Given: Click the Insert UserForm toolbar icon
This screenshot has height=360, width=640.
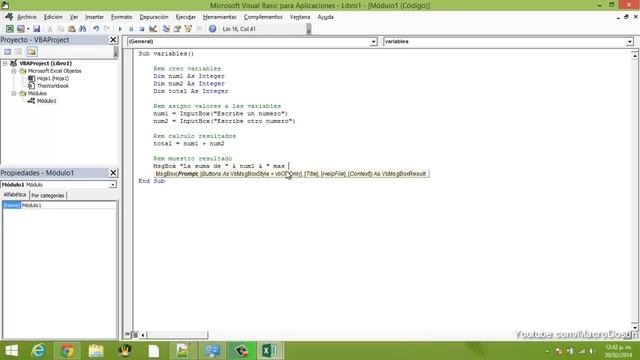Looking at the screenshot, I should click(x=20, y=29).
